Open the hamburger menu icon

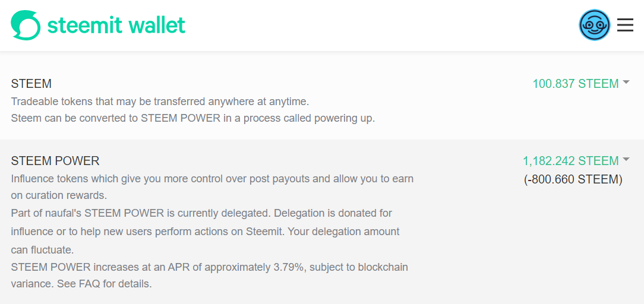(625, 25)
